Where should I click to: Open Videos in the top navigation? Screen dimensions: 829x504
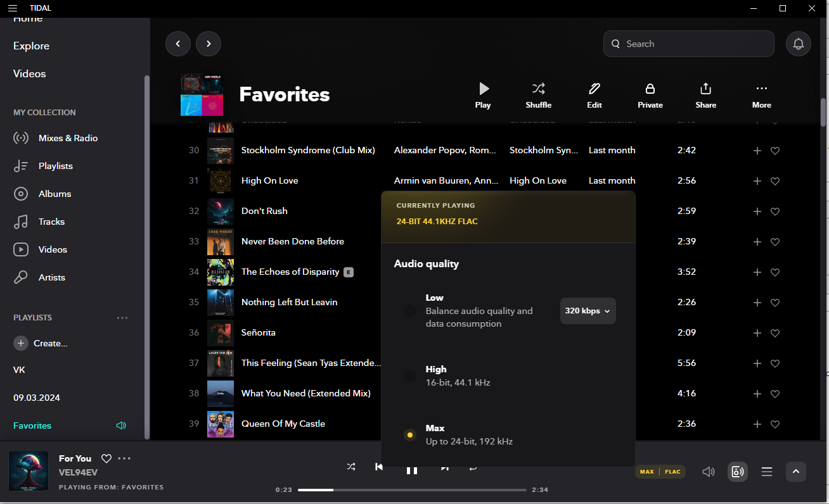coord(30,73)
